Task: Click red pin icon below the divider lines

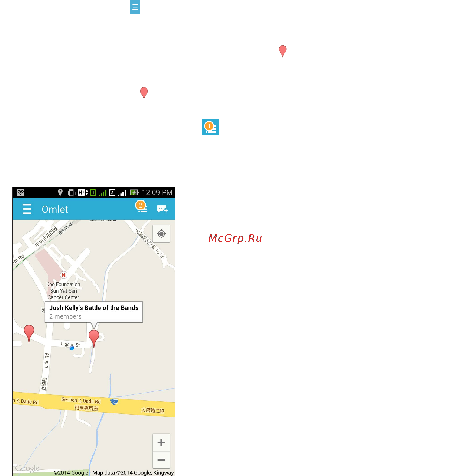Action: coord(144,93)
